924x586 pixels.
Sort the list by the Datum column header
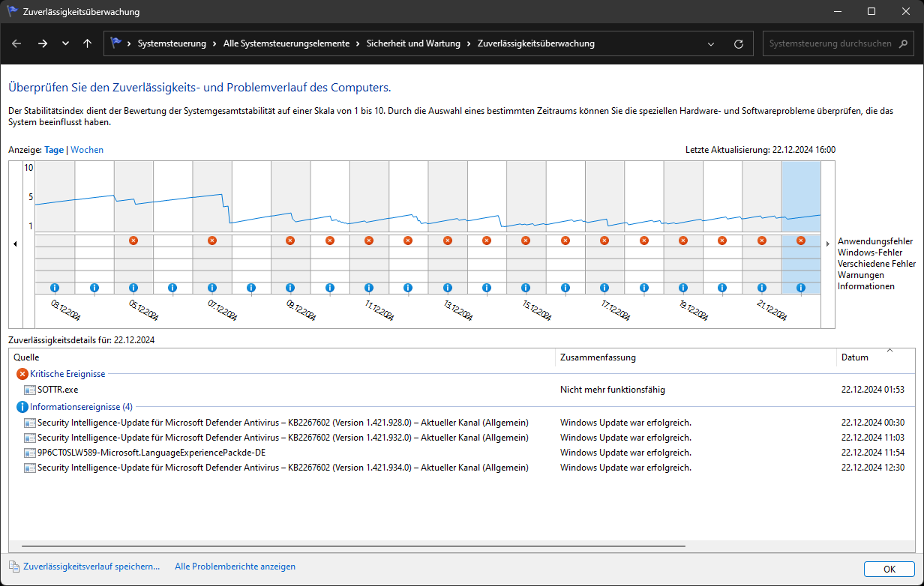(875, 357)
